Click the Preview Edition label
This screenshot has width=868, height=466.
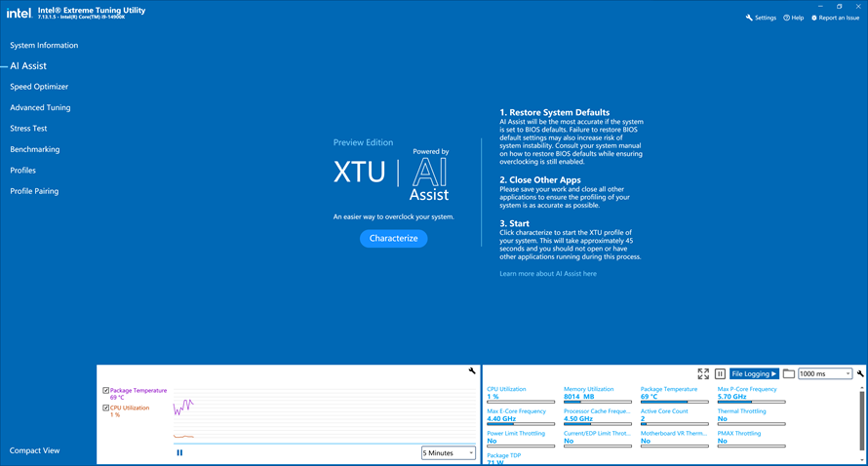(x=363, y=142)
